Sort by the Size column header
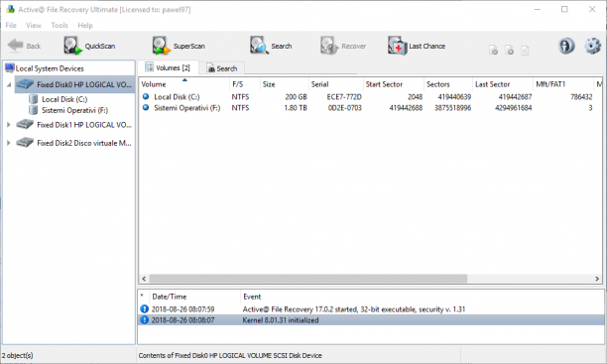The height and width of the screenshot is (364, 607). click(x=284, y=84)
